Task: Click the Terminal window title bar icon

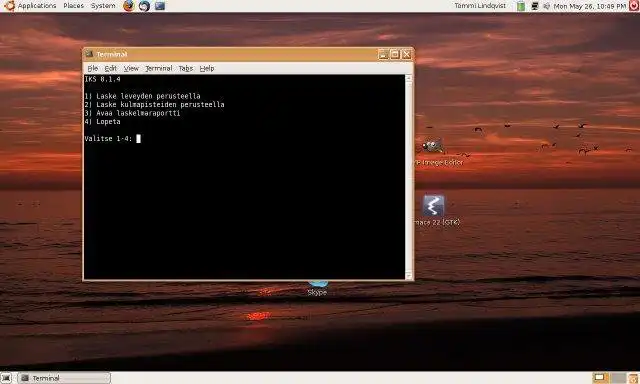Action: click(89, 54)
